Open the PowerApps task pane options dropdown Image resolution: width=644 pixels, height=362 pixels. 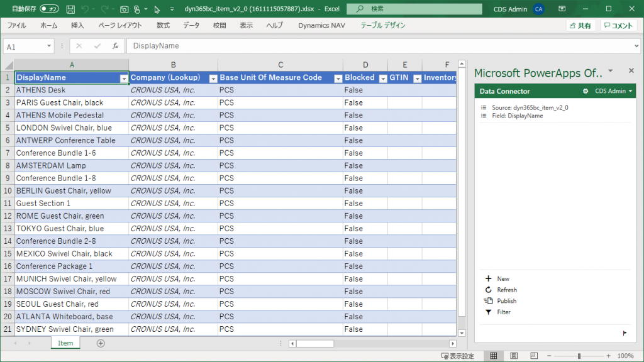coord(611,71)
